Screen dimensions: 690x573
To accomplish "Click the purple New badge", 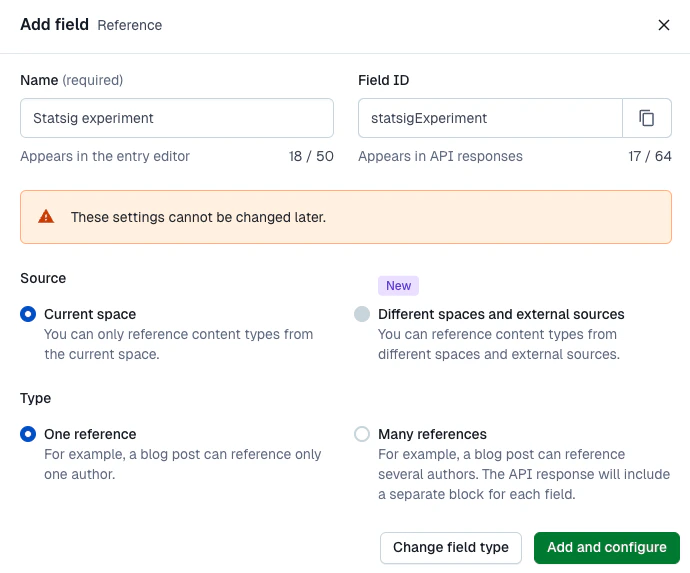I will click(398, 286).
